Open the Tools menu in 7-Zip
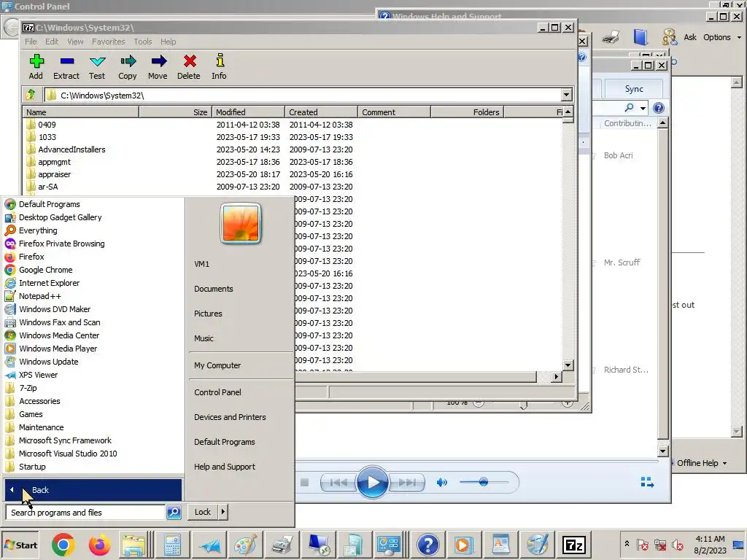This screenshot has width=747, height=560. [x=142, y=42]
